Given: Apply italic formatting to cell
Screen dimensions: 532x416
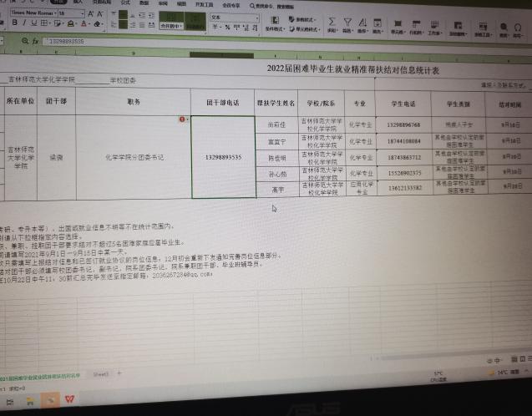Looking at the screenshot, I should pos(25,23).
